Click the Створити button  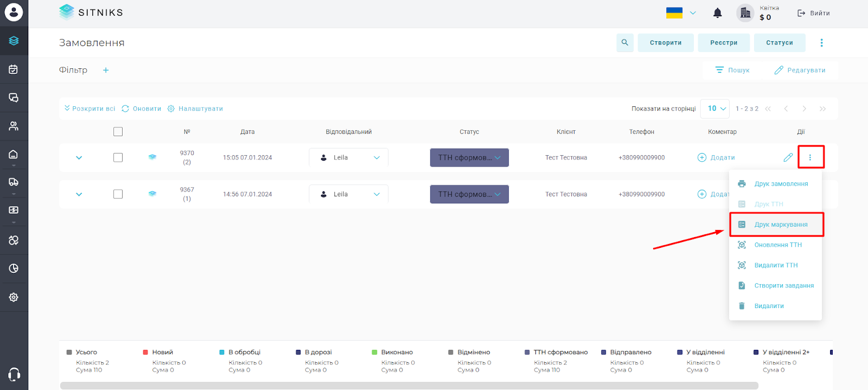click(x=666, y=42)
